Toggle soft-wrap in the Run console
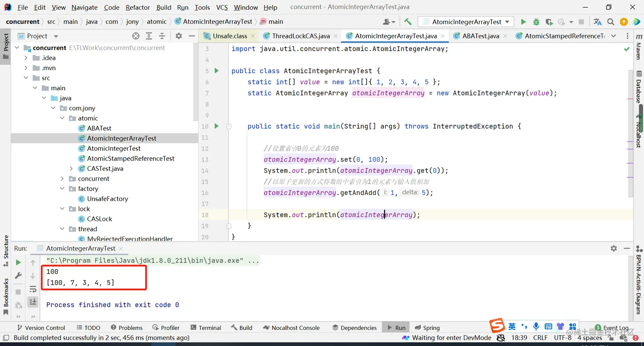This screenshot has height=346, width=644. pyautogui.click(x=33, y=289)
